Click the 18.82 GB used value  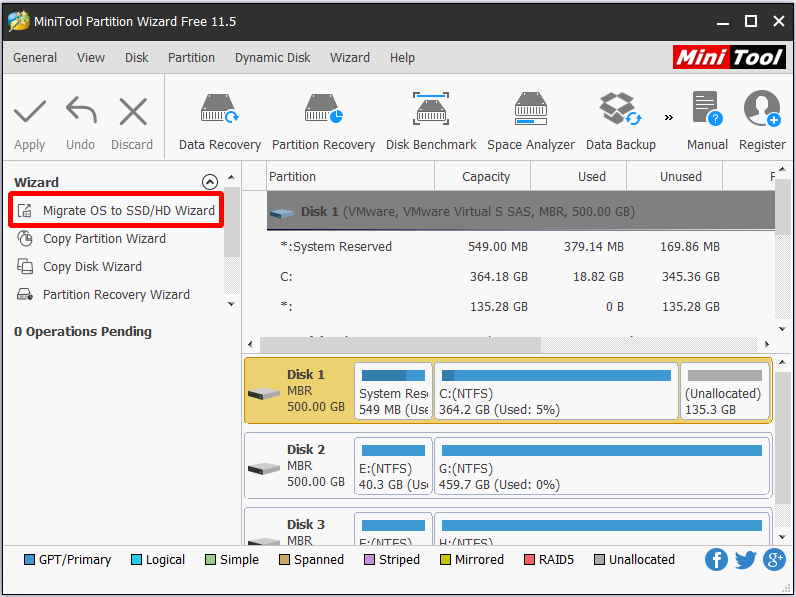(599, 277)
